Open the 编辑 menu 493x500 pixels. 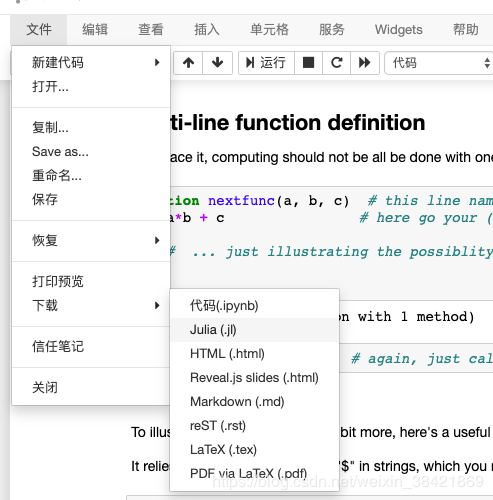pyautogui.click(x=95, y=30)
